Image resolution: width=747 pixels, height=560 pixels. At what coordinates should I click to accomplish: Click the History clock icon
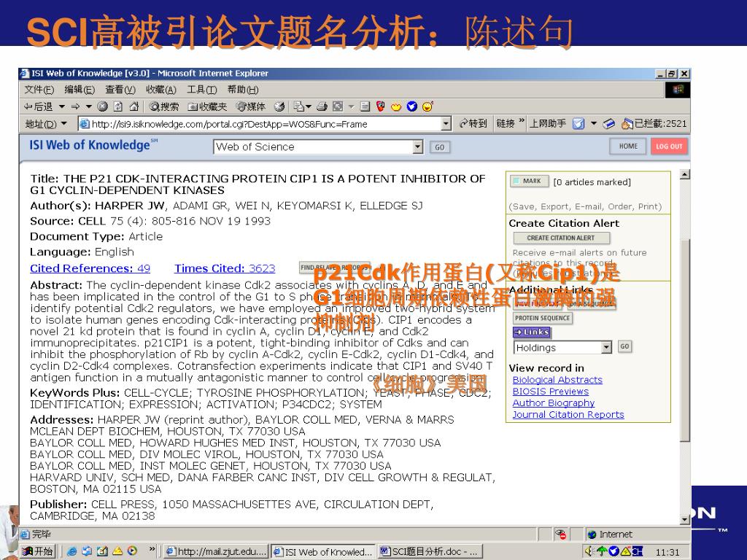(279, 106)
